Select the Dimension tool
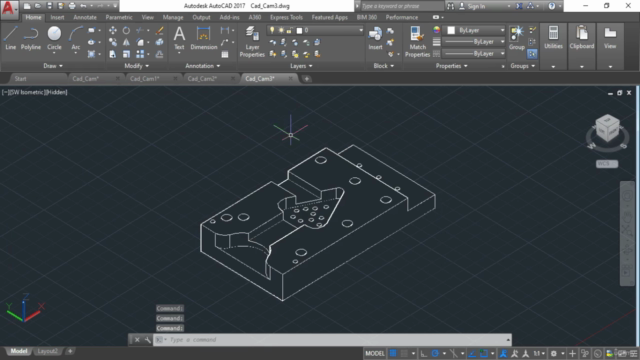This screenshot has width=640, height=360. coord(203,38)
